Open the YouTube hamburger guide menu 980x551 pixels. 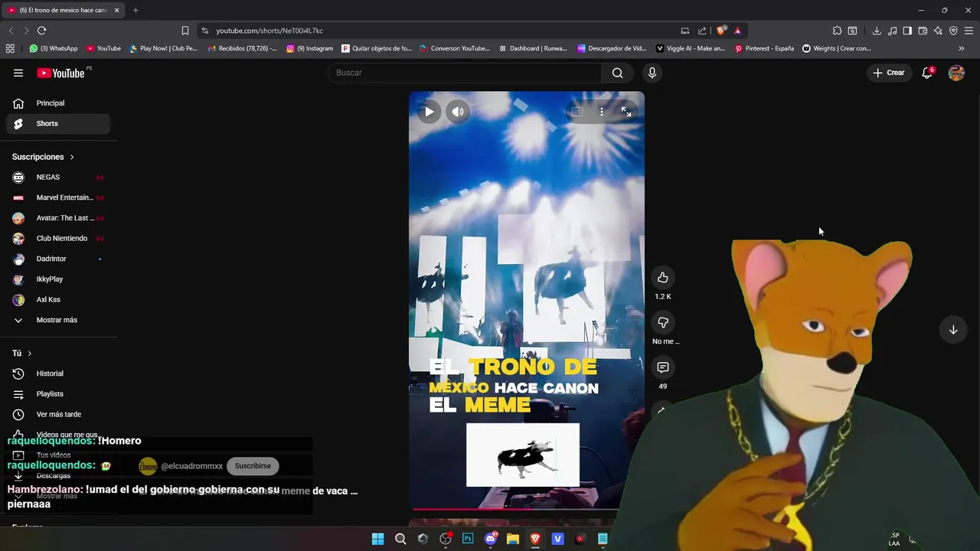click(18, 73)
